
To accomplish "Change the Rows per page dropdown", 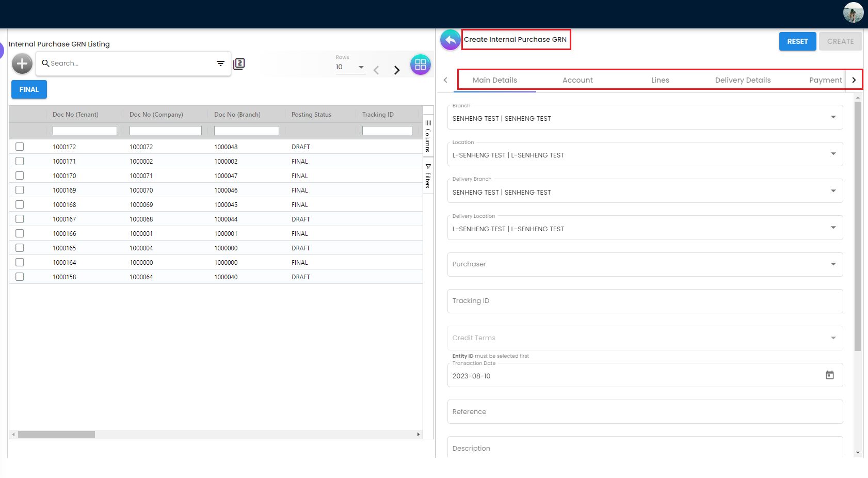I will [350, 67].
